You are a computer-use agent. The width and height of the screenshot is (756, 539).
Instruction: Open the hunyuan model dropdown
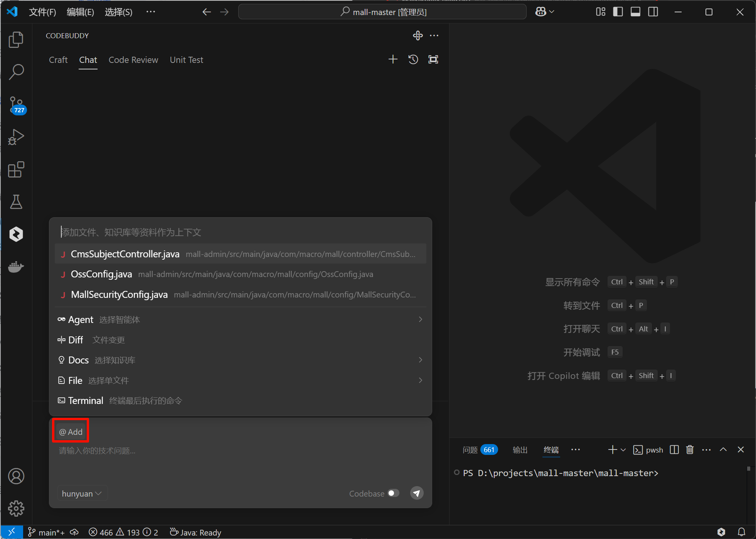pos(82,493)
